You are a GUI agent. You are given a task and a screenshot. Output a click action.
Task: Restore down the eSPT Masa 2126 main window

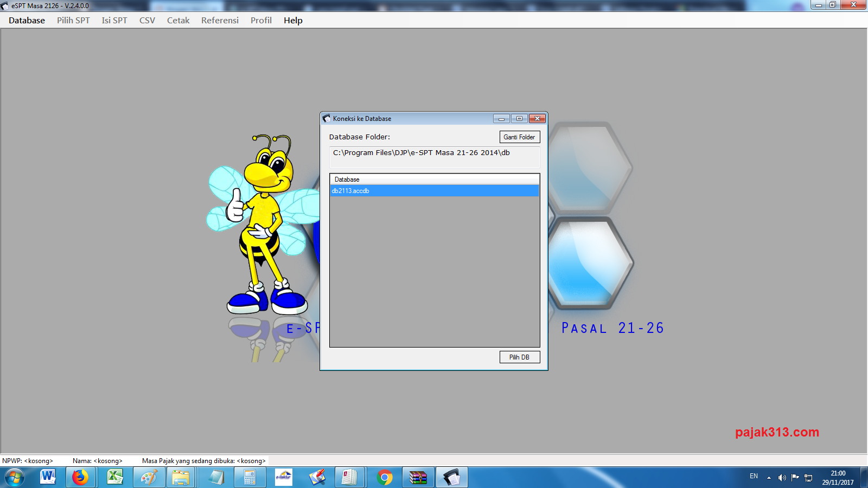[833, 5]
